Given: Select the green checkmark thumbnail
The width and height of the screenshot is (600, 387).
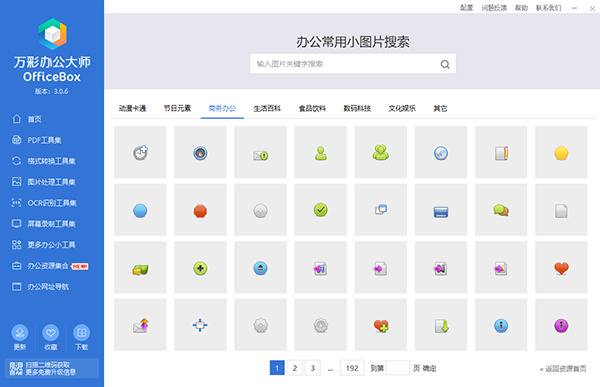Looking at the screenshot, I should [x=321, y=210].
